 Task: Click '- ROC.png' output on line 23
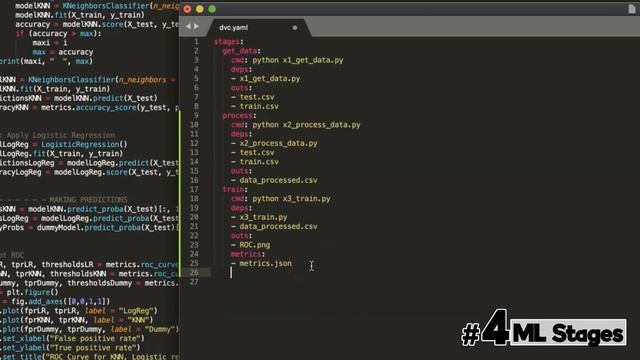pyautogui.click(x=250, y=245)
